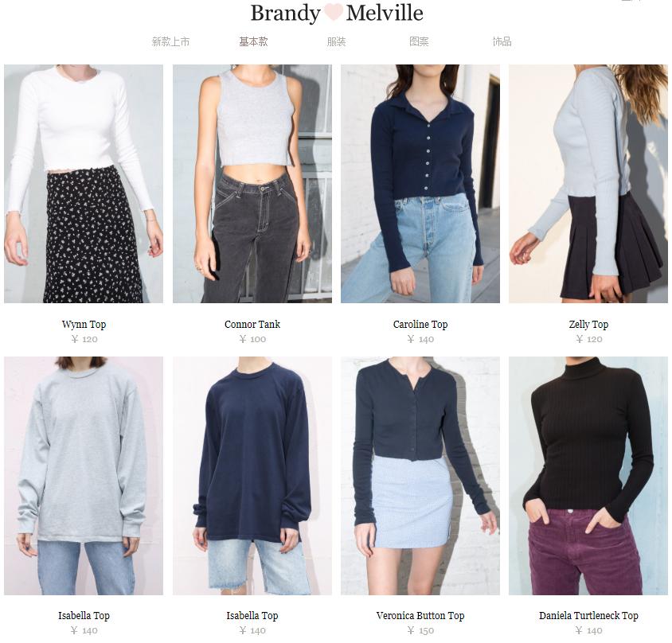
Task: Open the light blue Zelly Top image
Action: tap(588, 184)
